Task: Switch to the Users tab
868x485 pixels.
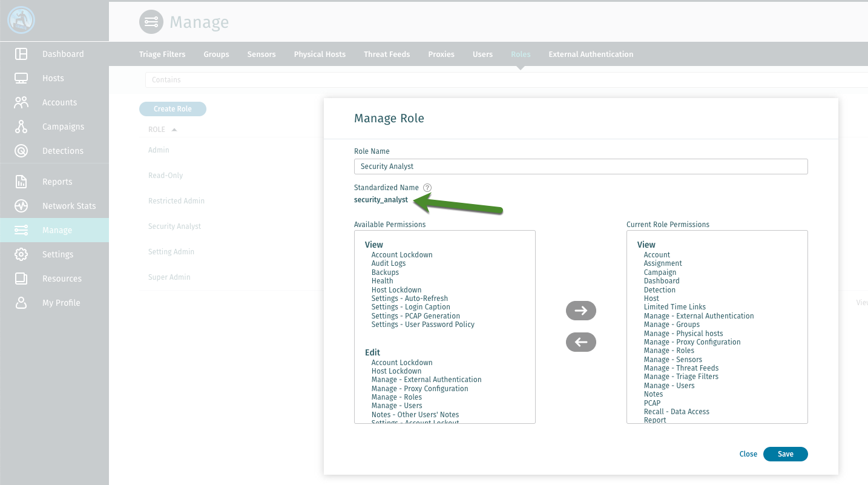Action: [482, 54]
